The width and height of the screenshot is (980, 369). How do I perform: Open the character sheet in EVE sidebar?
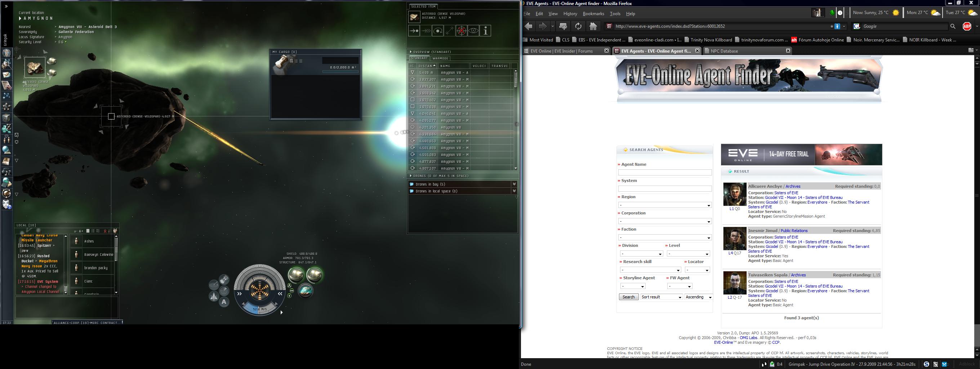tap(6, 53)
